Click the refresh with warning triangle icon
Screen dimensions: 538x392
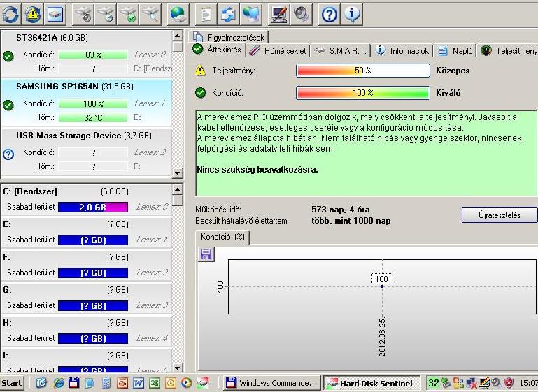click(x=32, y=14)
